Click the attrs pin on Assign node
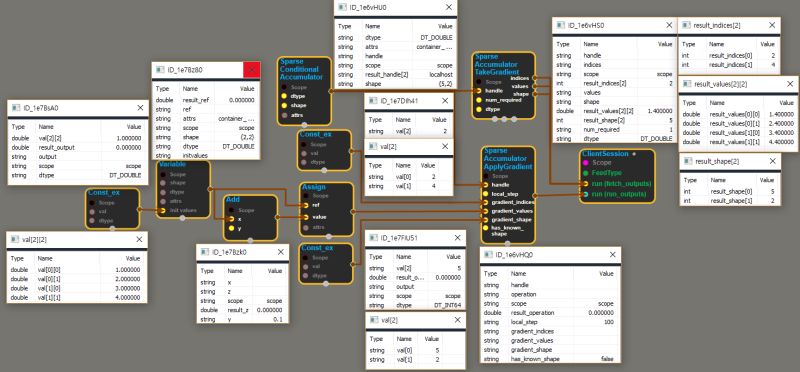Screen dimensions: 800x372 coord(305,227)
